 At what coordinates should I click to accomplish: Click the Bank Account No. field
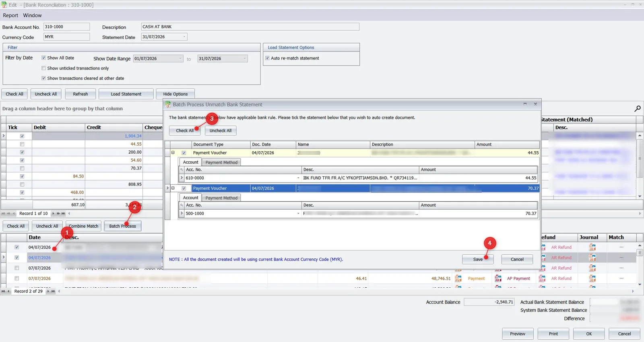tap(66, 27)
